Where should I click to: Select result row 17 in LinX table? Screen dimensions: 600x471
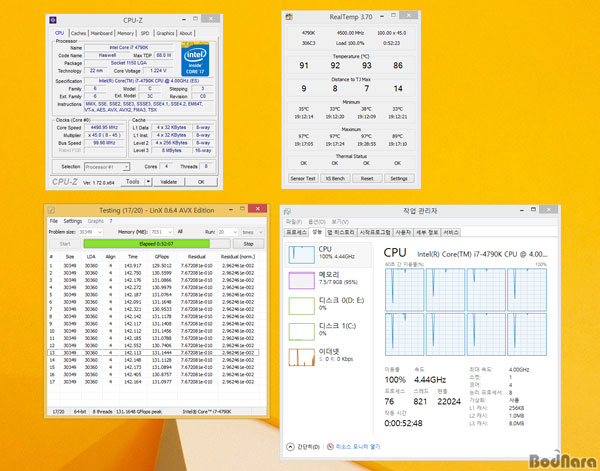(x=153, y=382)
